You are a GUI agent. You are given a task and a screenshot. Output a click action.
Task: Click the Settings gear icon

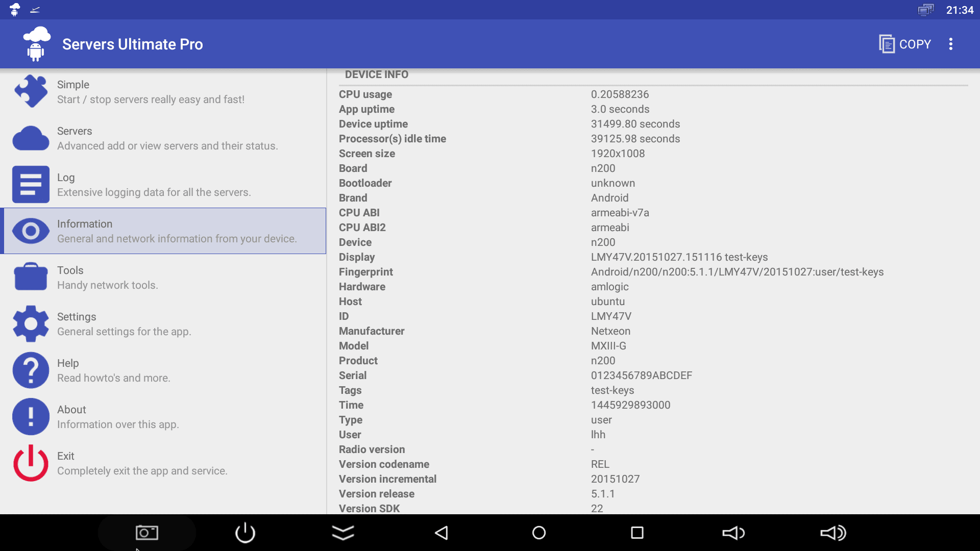click(31, 323)
